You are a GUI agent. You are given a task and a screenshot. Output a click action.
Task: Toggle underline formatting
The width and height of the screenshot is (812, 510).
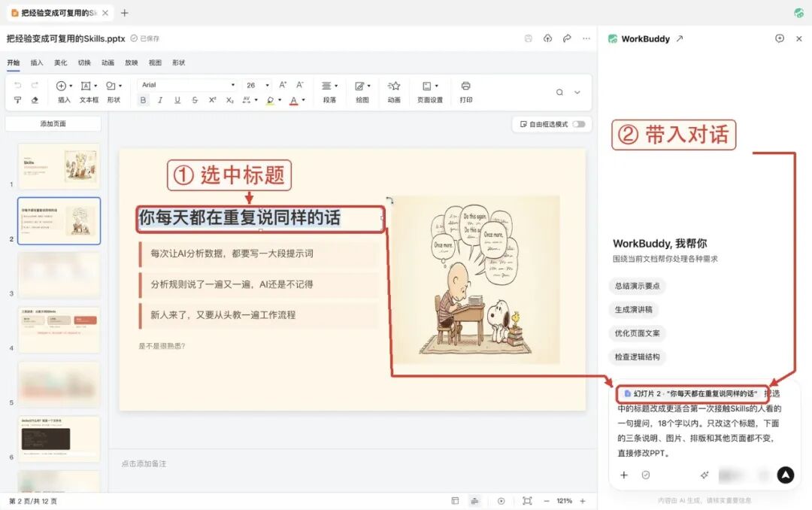pos(177,100)
